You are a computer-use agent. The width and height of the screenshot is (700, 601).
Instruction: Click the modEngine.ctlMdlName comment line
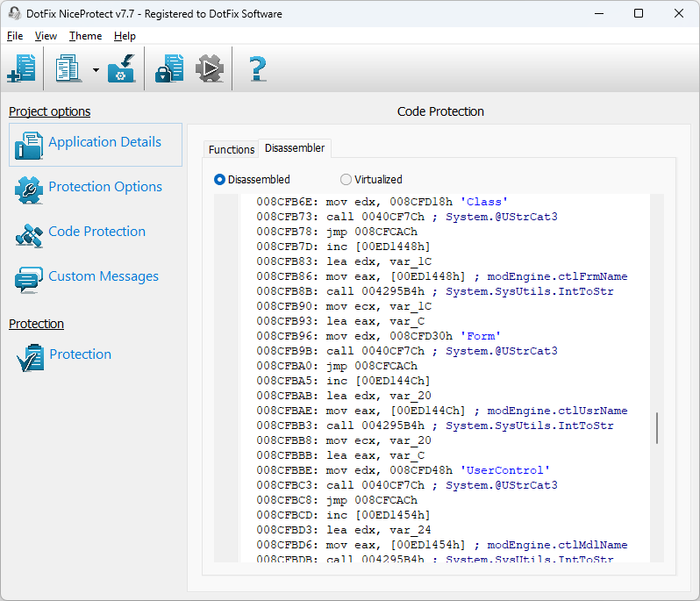pos(442,545)
